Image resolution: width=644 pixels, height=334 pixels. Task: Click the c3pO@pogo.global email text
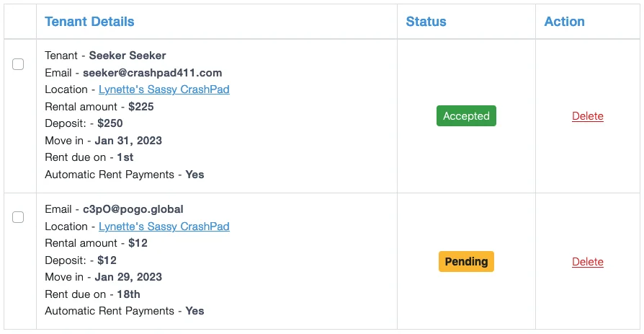click(133, 209)
